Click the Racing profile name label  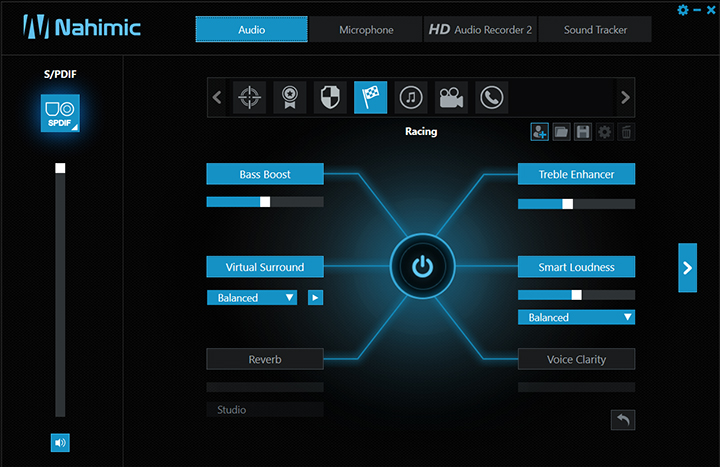click(x=421, y=131)
